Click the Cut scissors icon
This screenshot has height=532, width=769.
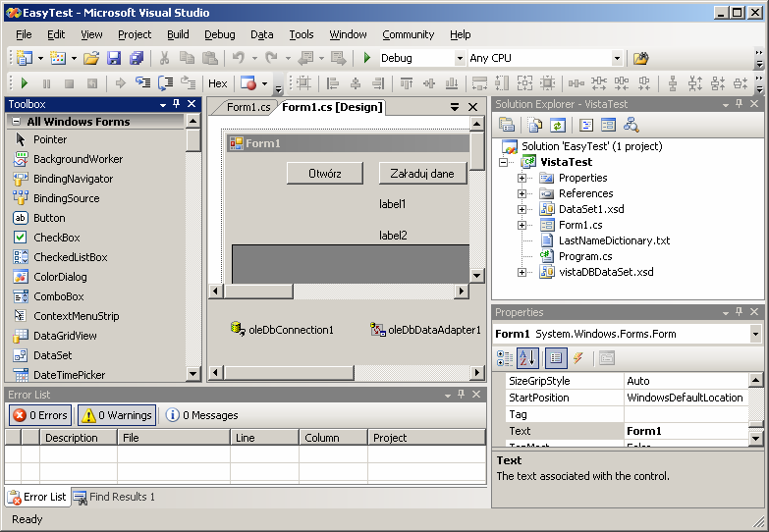(x=164, y=58)
